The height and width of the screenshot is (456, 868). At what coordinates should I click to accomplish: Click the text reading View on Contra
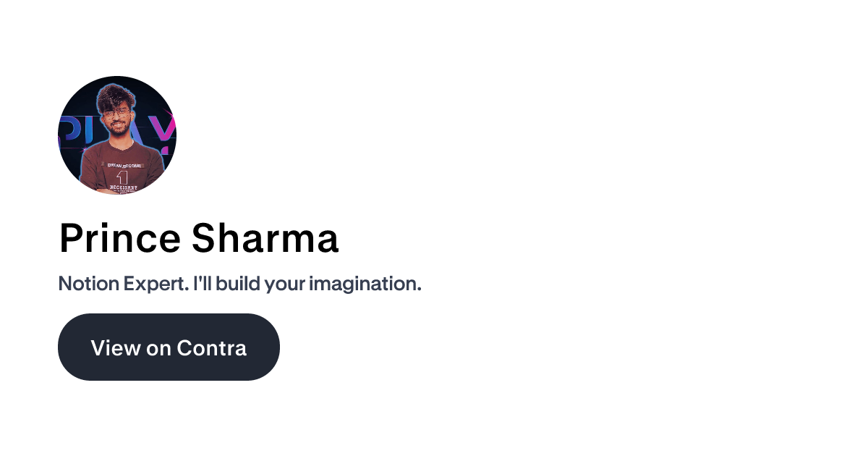pos(169,347)
